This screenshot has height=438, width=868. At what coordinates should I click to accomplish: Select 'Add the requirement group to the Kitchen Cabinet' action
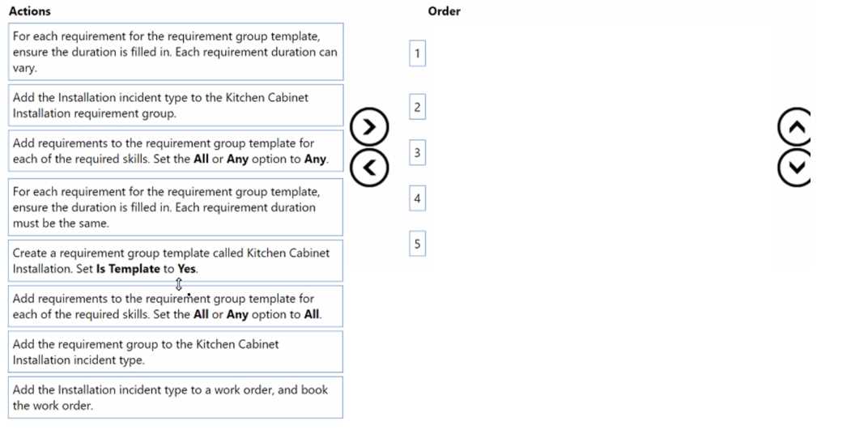point(176,352)
